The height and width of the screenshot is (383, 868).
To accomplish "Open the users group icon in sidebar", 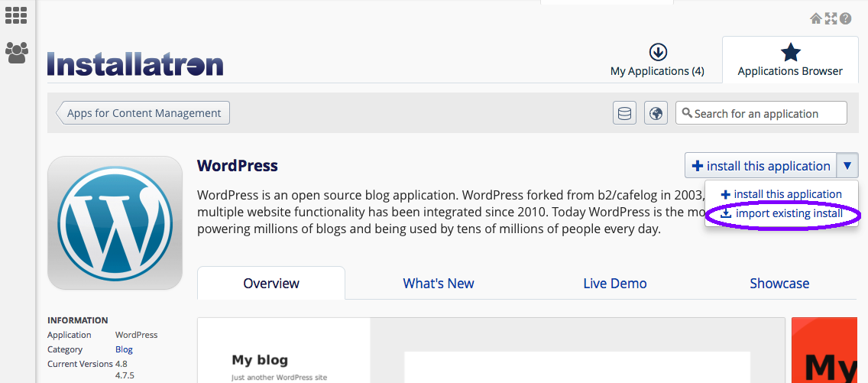I will (x=17, y=53).
